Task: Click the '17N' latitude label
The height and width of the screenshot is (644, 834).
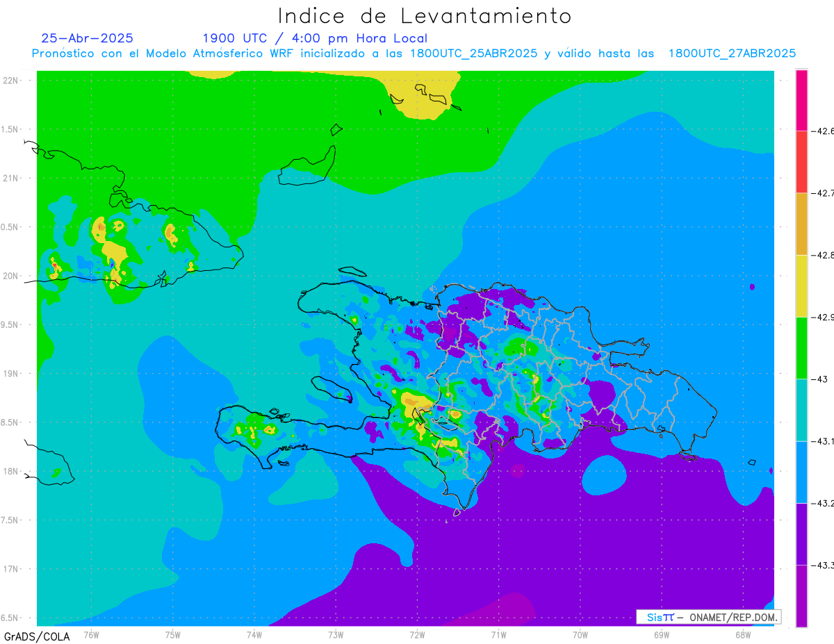Action: point(10,569)
